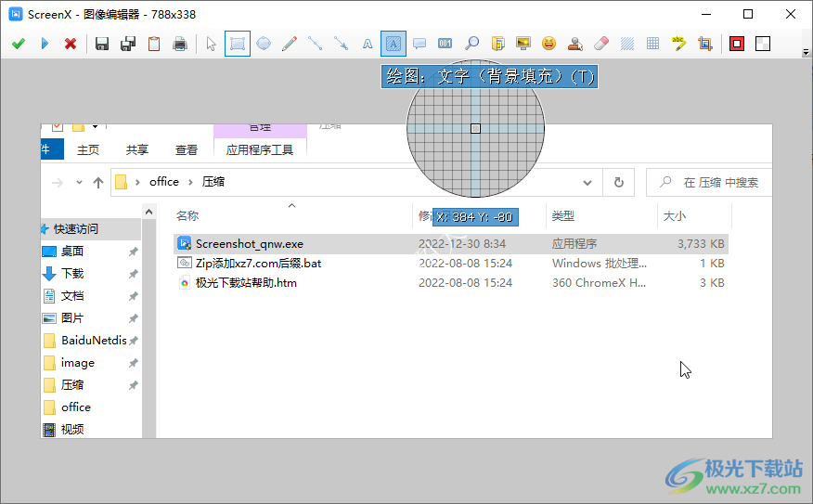Screen dimensions: 813x504
Task: Select the plain text tool
Action: pyautogui.click(x=368, y=44)
